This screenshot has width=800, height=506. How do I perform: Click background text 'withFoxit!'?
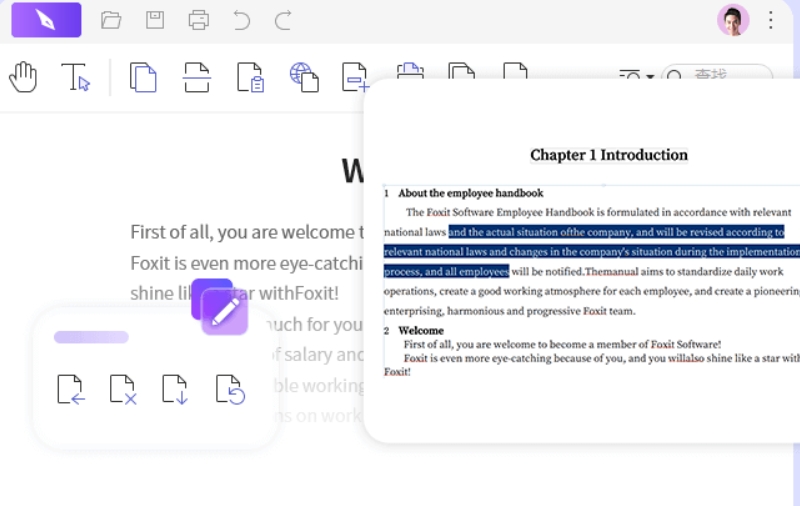pos(299,293)
